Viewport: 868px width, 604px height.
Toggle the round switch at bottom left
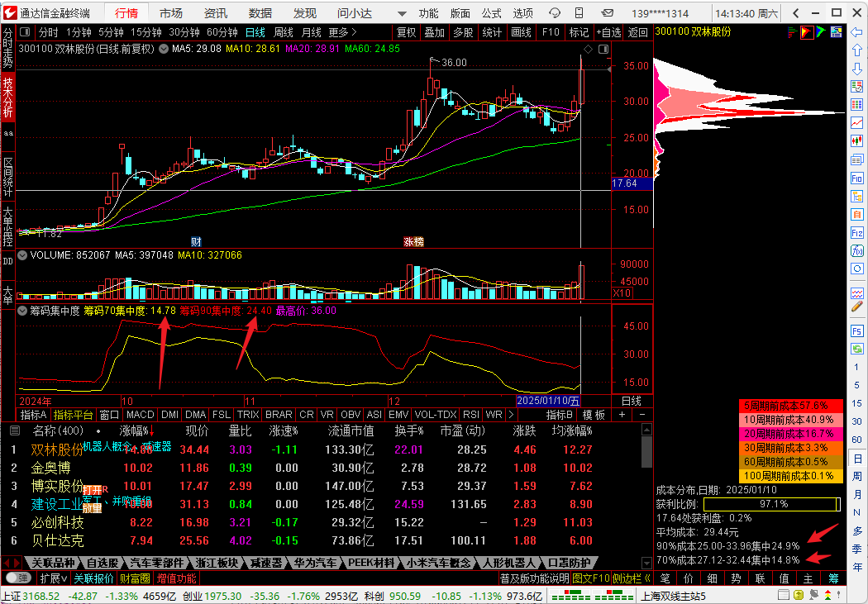click(17, 578)
